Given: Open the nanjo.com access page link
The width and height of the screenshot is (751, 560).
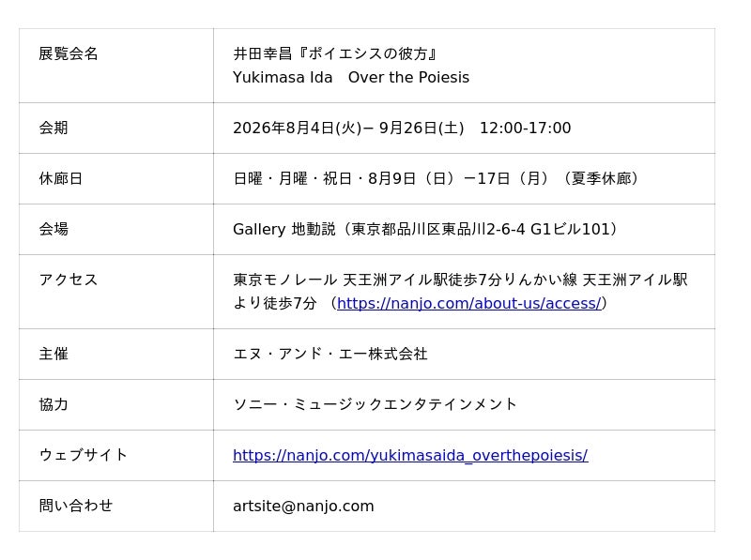Looking at the screenshot, I should click(x=468, y=304).
